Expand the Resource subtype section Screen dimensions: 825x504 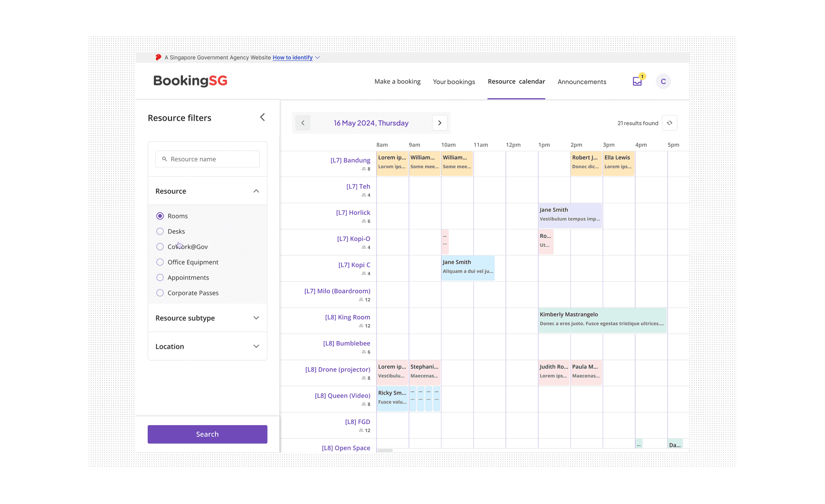click(x=256, y=318)
